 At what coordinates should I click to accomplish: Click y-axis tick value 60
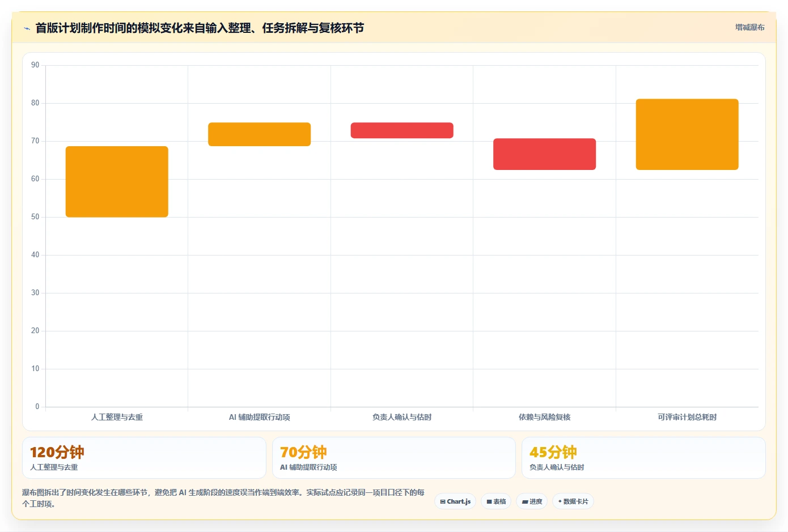[x=35, y=179]
